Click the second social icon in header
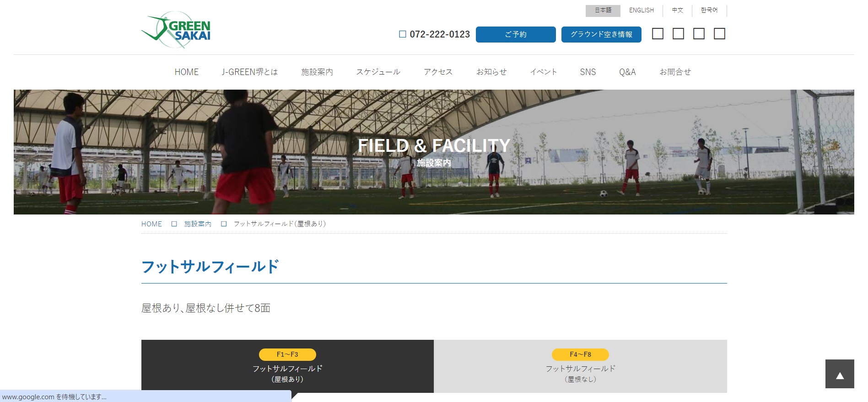This screenshot has width=868, height=402. (678, 34)
